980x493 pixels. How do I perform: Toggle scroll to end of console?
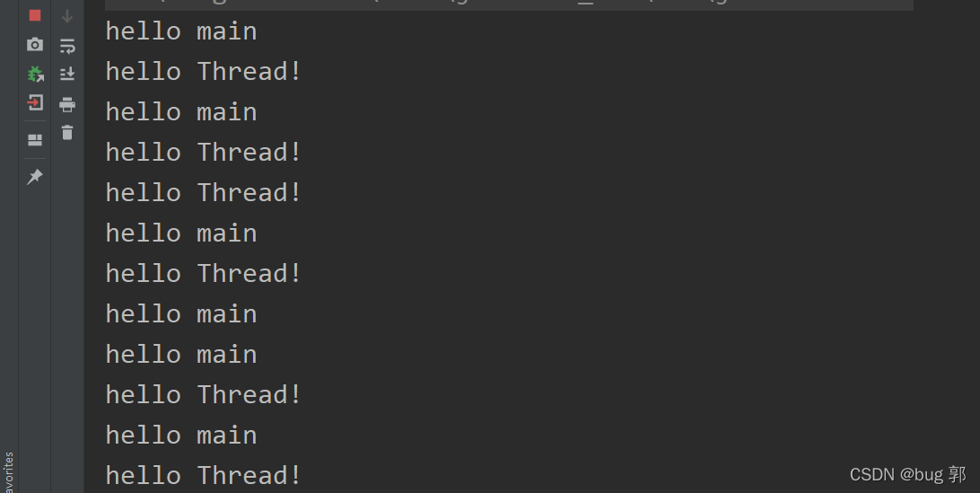67,74
